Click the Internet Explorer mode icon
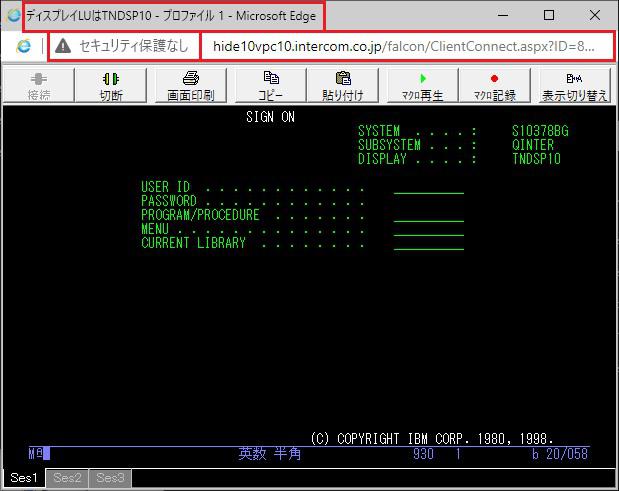619x491 pixels. click(x=24, y=46)
